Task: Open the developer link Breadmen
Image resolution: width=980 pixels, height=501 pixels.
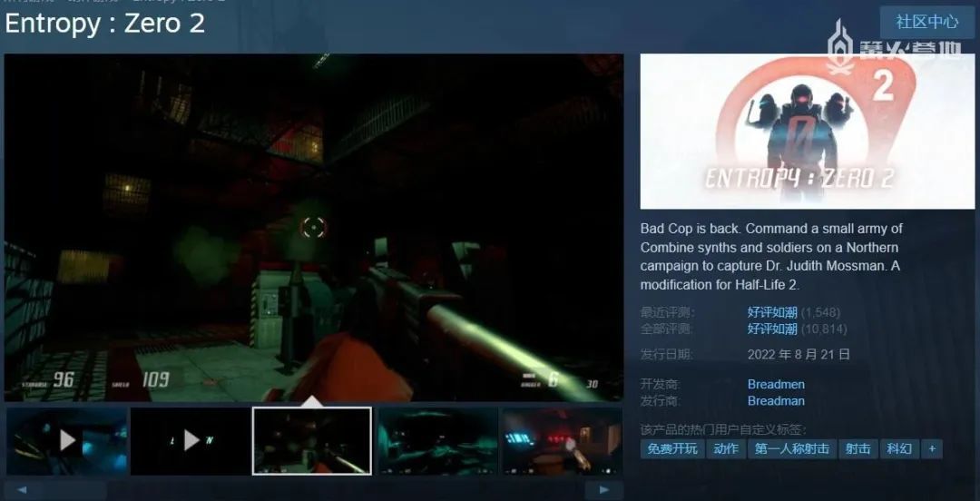Action: point(776,384)
